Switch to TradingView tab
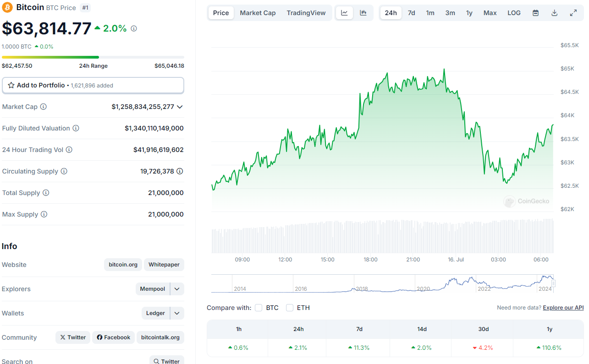Screen dimensions: 589x364 (x=306, y=13)
